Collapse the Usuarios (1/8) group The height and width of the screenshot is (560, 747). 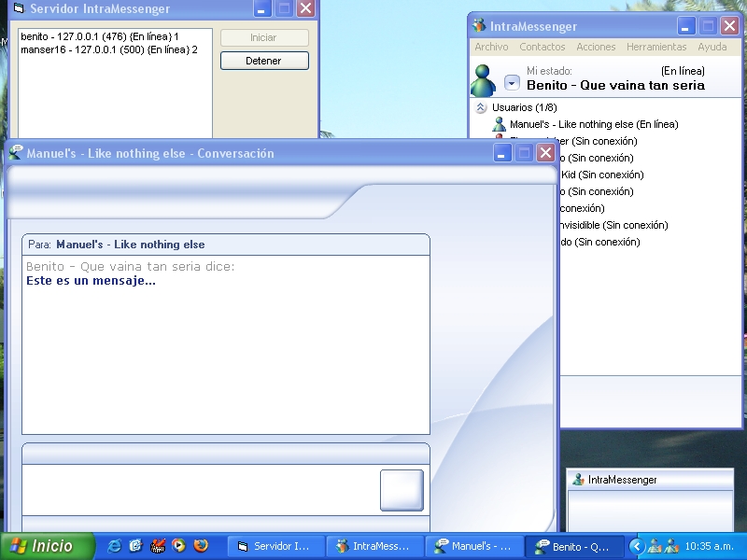(x=481, y=107)
